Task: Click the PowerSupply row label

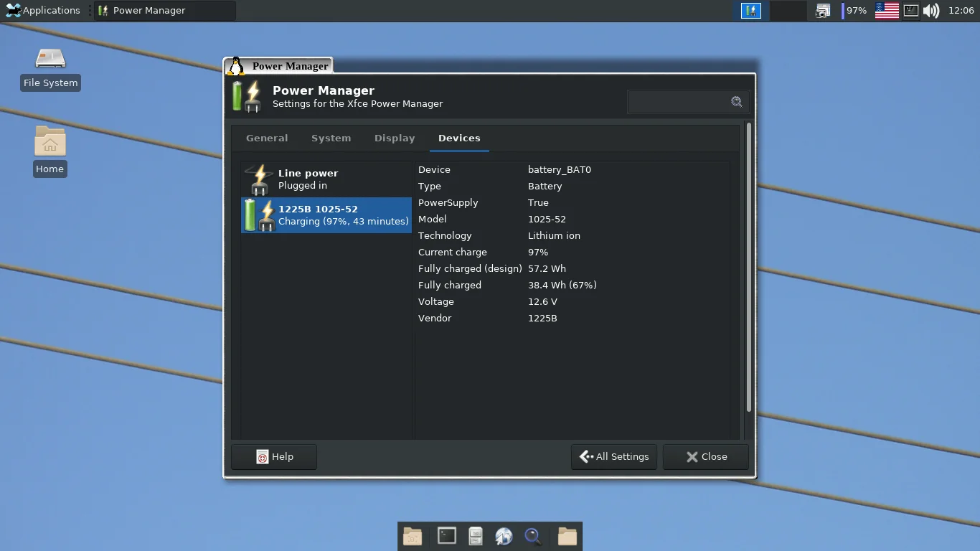Action: 448,203
